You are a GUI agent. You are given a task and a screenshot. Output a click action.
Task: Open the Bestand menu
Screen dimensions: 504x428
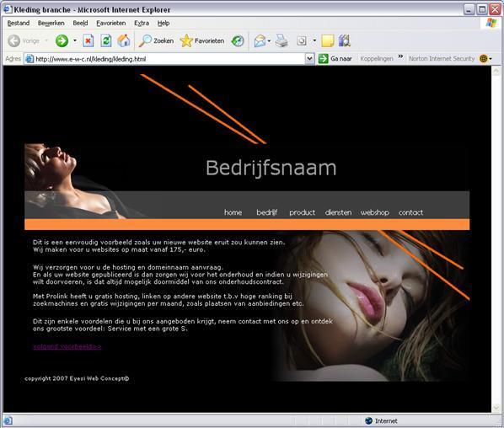coord(19,23)
